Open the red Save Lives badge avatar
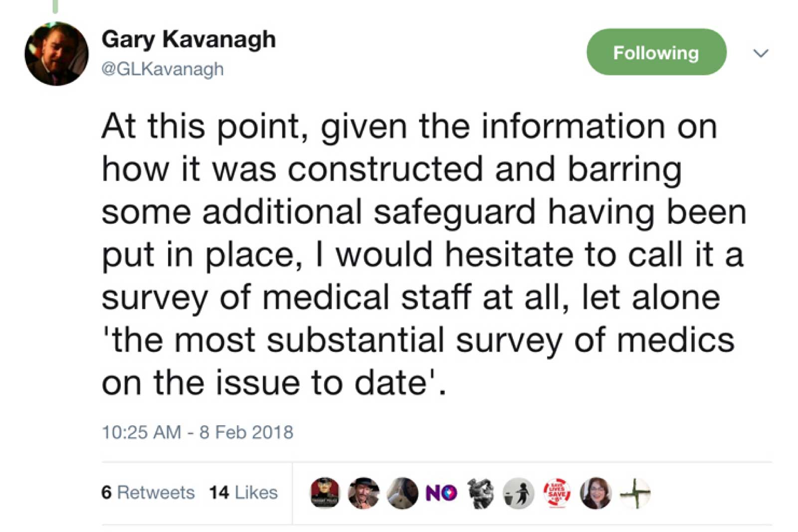This screenshot has width=798, height=532. pos(557,493)
